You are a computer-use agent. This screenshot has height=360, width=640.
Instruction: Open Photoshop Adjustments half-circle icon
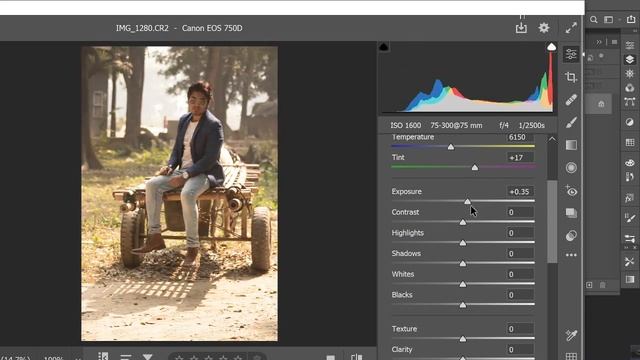coord(629,122)
